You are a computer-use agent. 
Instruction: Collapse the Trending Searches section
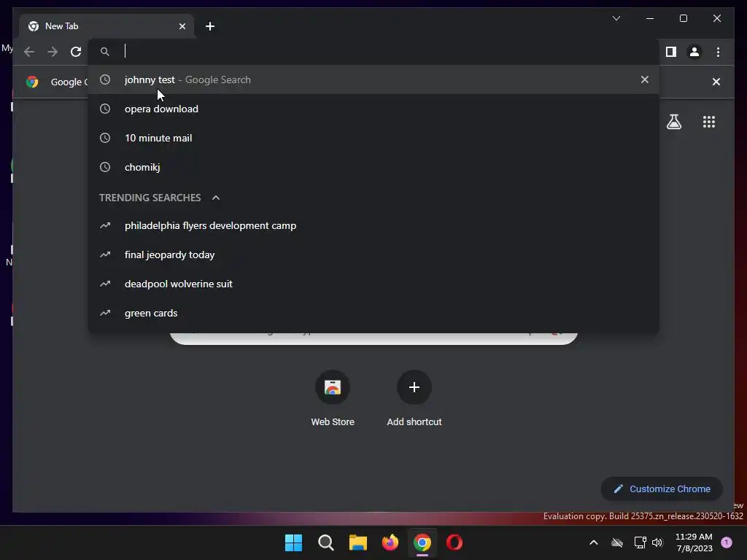(x=216, y=198)
